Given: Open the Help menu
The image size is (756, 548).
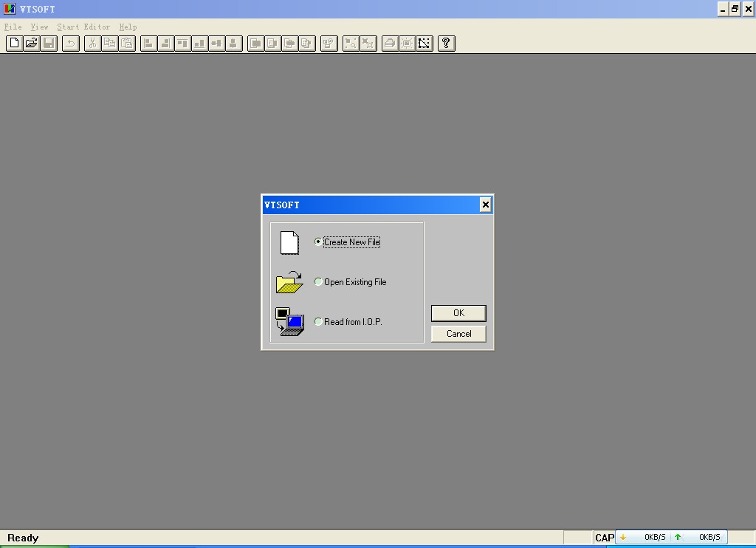Looking at the screenshot, I should (x=128, y=27).
